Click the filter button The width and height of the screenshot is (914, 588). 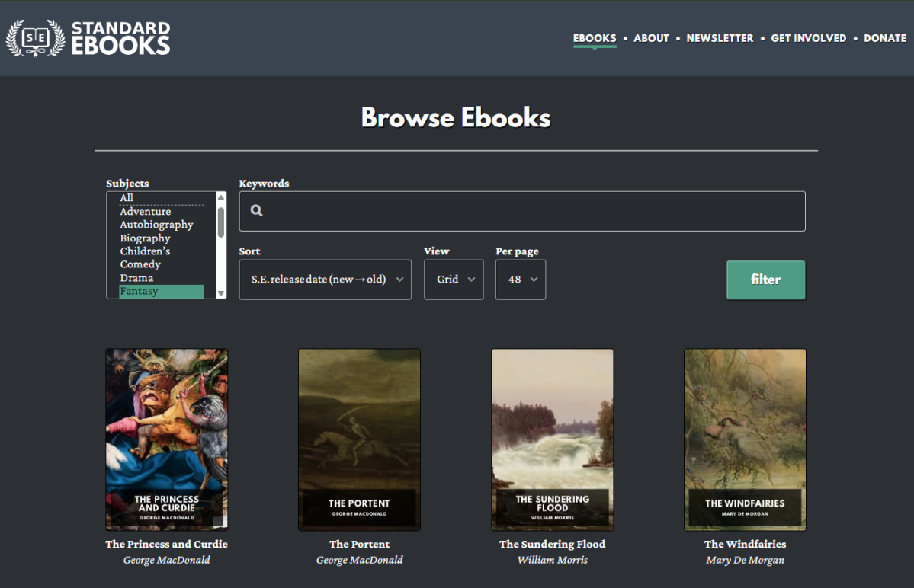766,280
